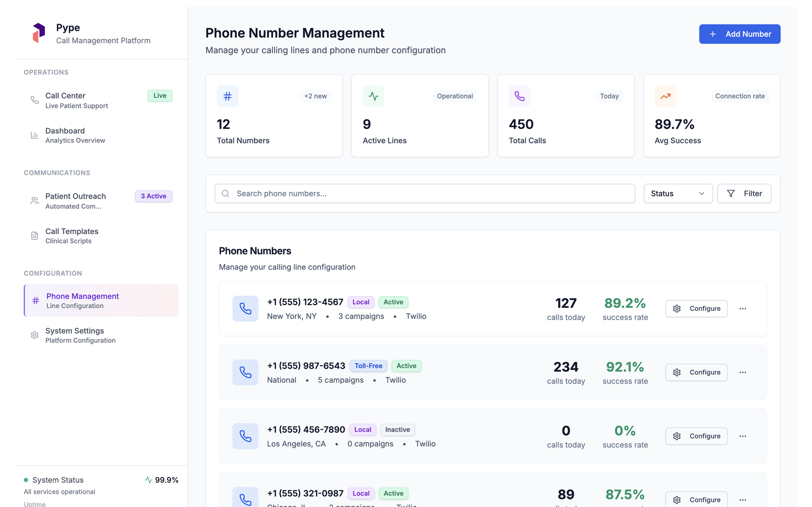
Task: Click the search magnifier icon
Action: coord(226,194)
